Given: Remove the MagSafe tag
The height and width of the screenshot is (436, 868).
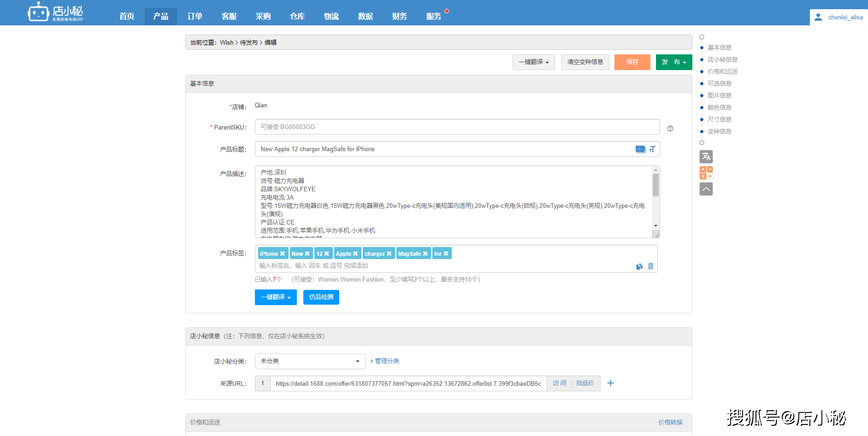Looking at the screenshot, I should (425, 254).
